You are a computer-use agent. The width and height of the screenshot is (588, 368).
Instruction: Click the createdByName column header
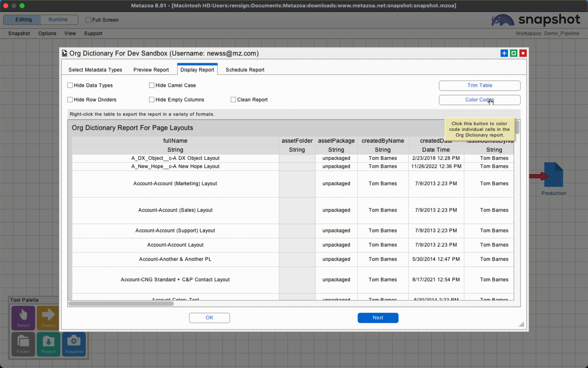pos(383,141)
